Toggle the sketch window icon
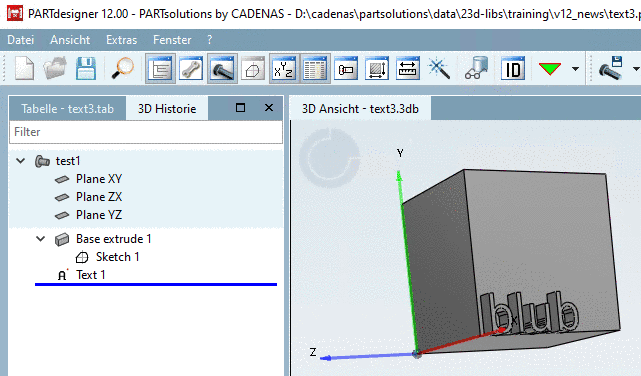 [253, 68]
